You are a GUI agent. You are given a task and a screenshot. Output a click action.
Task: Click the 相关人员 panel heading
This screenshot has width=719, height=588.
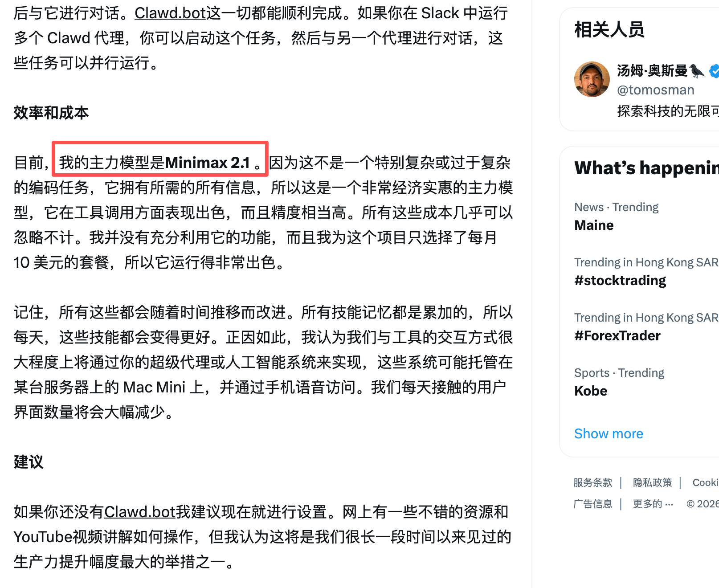tap(609, 30)
